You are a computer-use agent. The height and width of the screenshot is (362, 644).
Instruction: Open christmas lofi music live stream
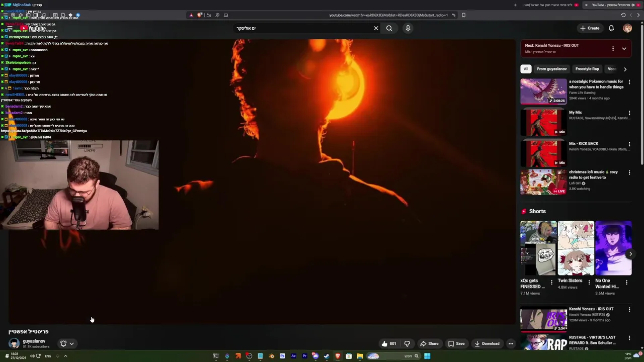tap(543, 182)
